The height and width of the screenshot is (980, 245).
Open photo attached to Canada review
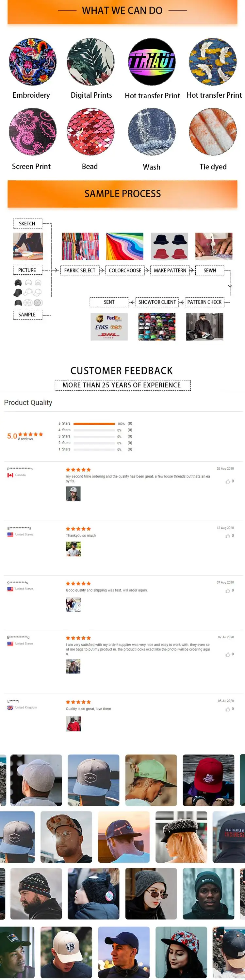coord(73,494)
